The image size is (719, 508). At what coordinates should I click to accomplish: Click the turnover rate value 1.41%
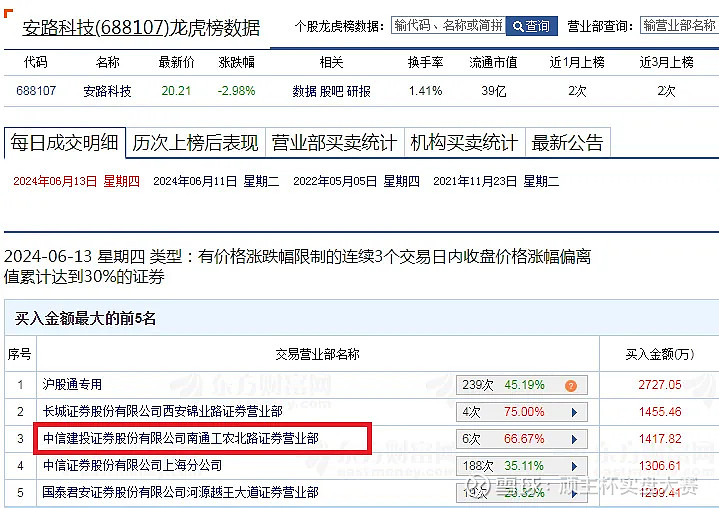tap(426, 91)
